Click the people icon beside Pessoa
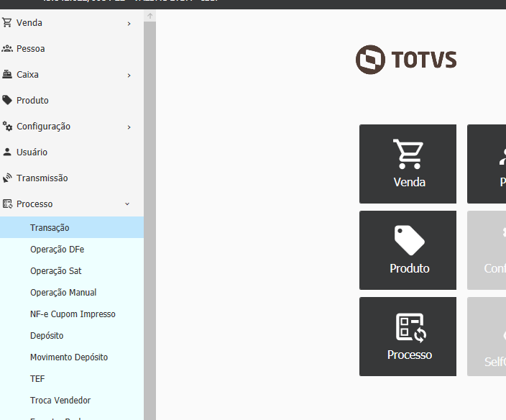 click(x=6, y=48)
